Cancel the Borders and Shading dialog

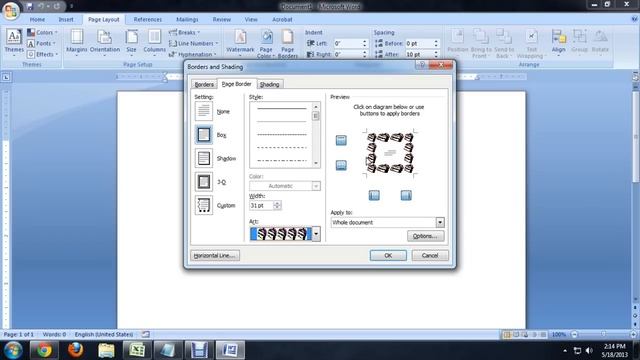coord(430,256)
